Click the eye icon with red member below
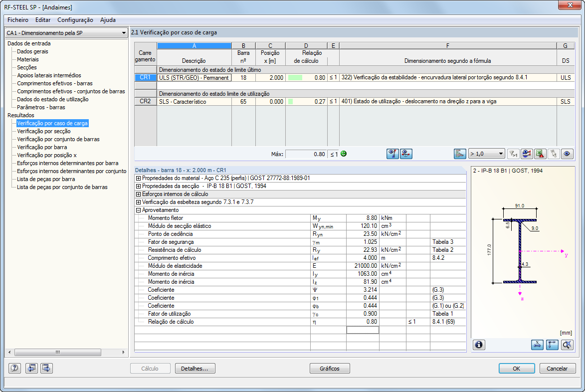 (406, 154)
